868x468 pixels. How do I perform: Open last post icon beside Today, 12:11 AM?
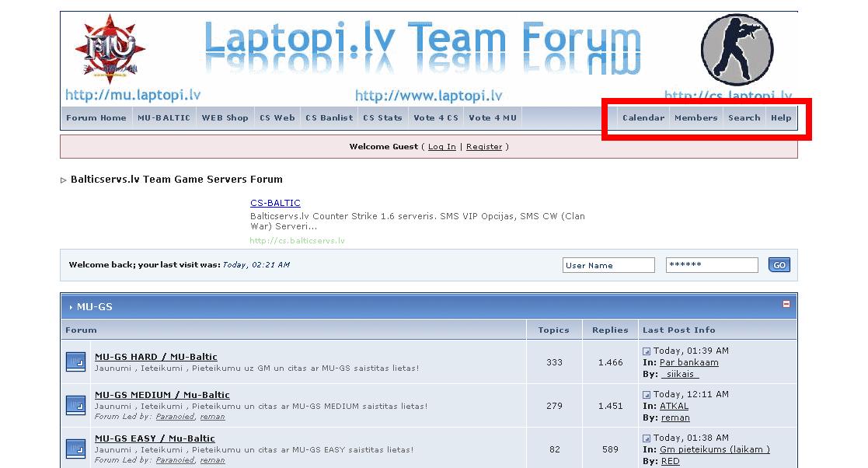pos(647,395)
